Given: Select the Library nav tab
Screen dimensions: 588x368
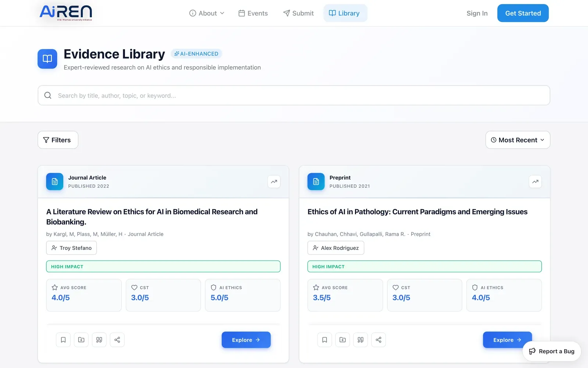Looking at the screenshot, I should point(345,13).
